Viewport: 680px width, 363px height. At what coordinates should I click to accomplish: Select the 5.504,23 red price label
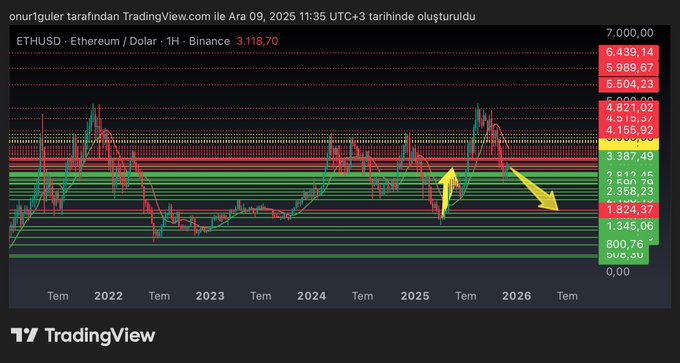pos(628,84)
